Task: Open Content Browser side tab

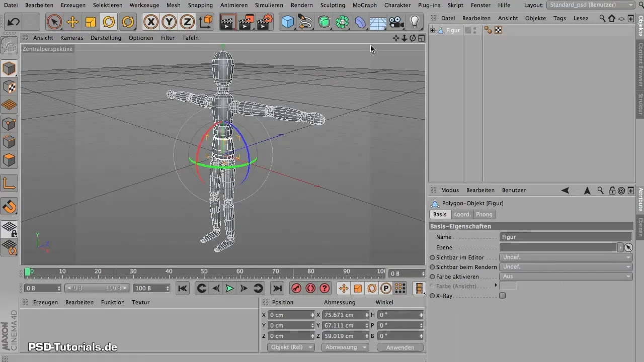Action: pos(640,65)
